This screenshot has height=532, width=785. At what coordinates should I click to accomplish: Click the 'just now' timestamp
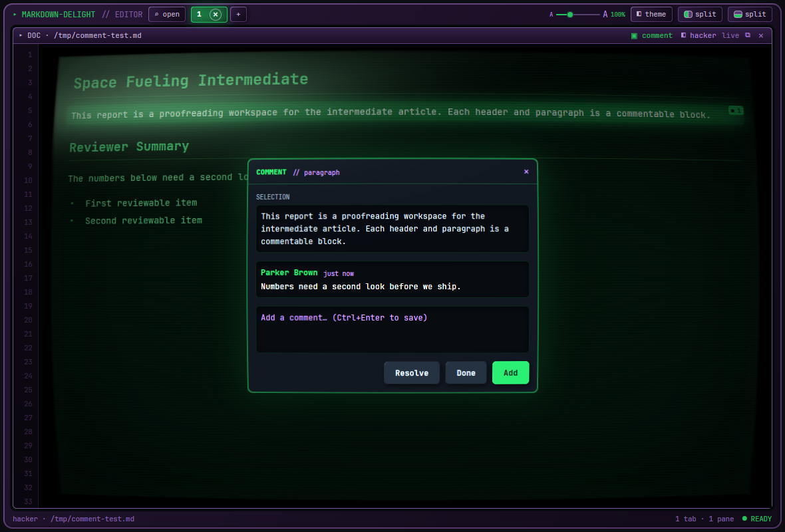(x=339, y=274)
